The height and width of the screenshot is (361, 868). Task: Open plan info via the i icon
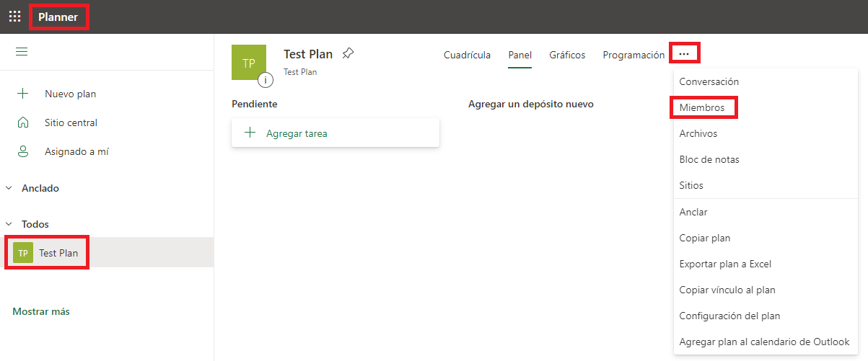coord(266,80)
